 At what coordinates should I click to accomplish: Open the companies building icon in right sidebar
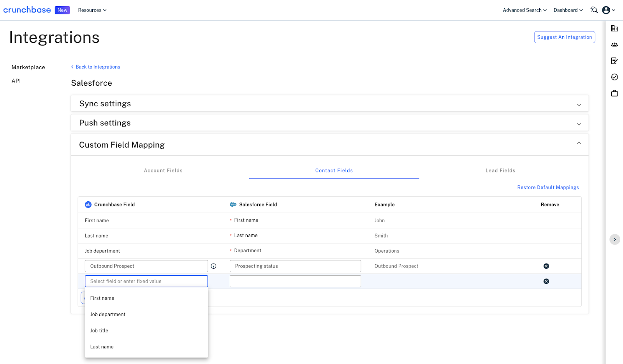(614, 28)
